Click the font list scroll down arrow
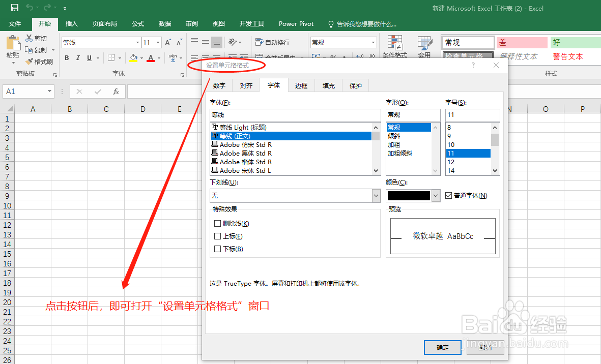This screenshot has width=601, height=364. pyautogui.click(x=376, y=171)
